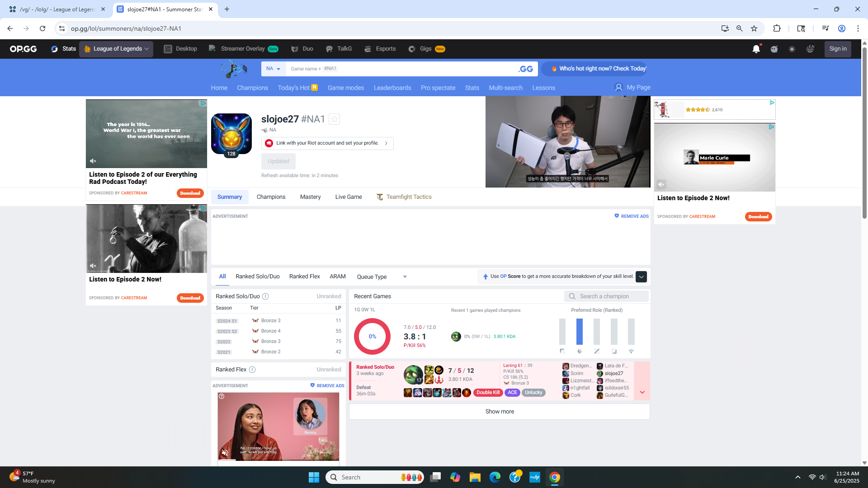Expand the Riot account link arrow
The width and height of the screenshot is (868, 488).
pyautogui.click(x=386, y=143)
